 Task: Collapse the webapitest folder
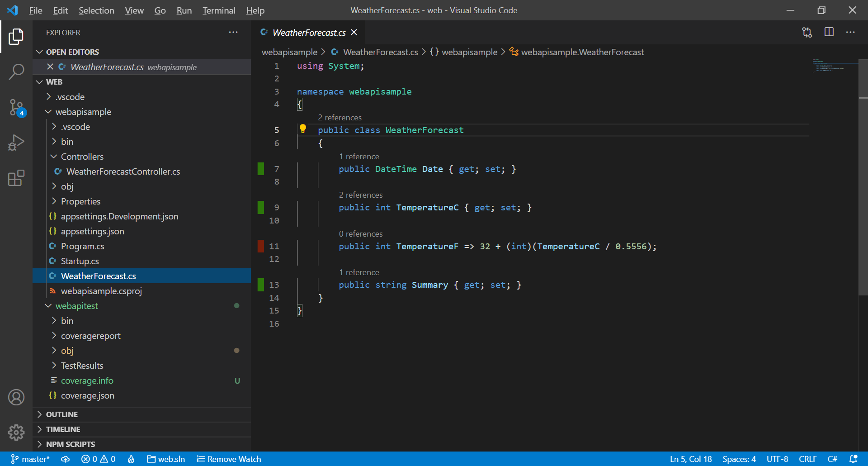point(142,305)
